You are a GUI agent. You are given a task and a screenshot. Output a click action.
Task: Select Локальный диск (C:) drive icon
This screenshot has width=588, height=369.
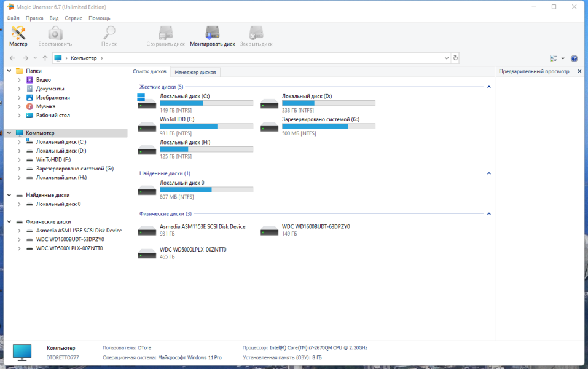point(147,103)
